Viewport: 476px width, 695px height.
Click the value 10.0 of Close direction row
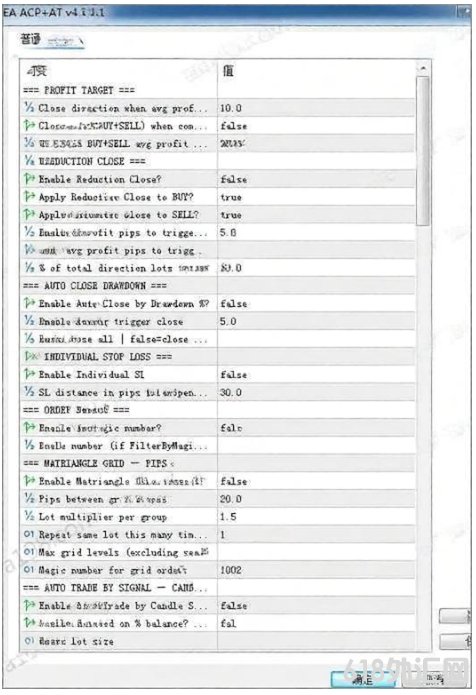point(231,108)
